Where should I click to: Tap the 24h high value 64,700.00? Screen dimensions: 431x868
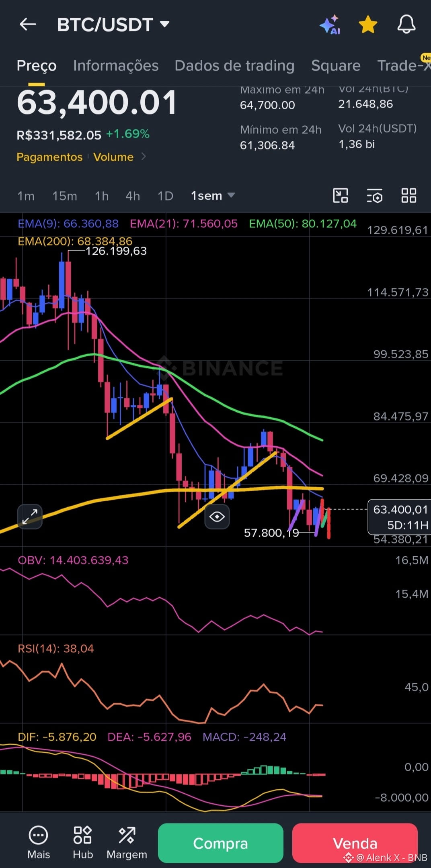point(267,105)
